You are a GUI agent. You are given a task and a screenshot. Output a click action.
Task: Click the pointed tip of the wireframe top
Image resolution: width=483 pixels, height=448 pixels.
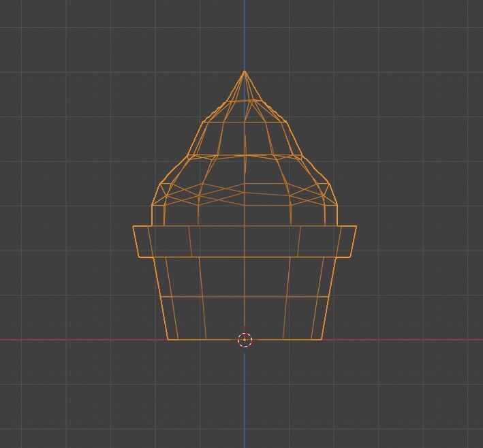coord(245,71)
